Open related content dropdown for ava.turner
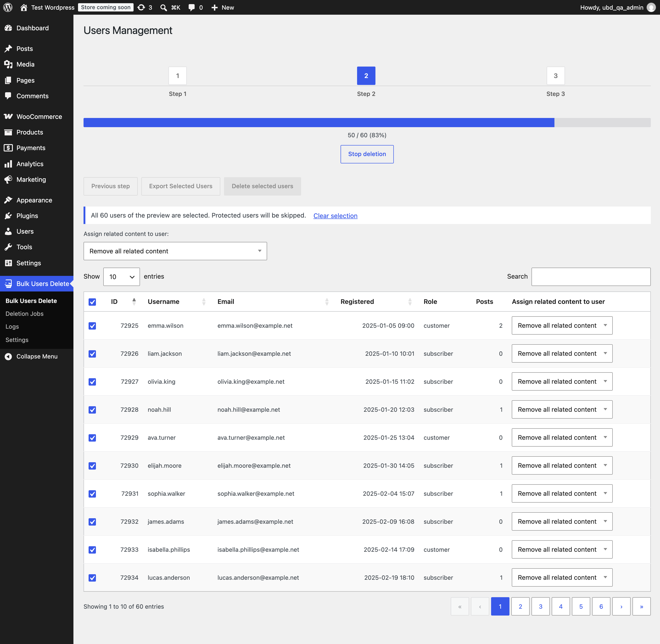 (562, 437)
